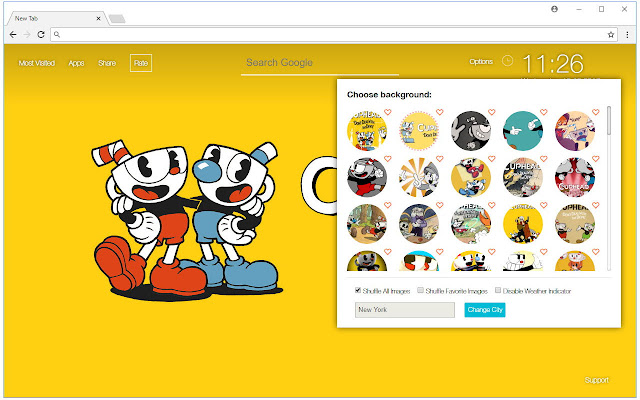Open the Options panel link

[x=481, y=62]
